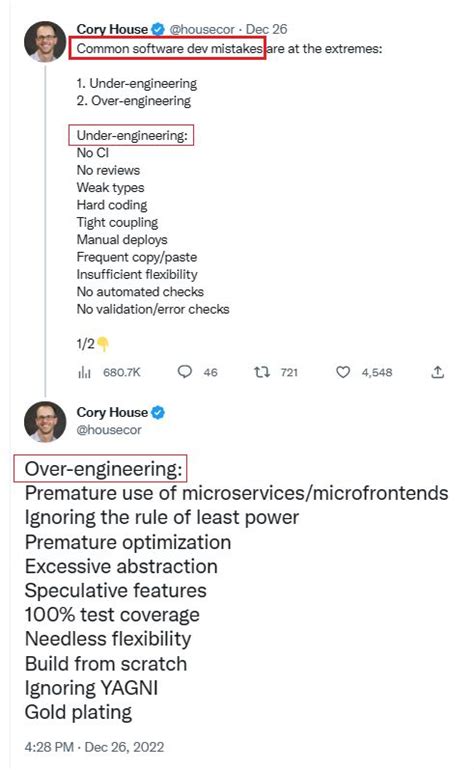Click verified badge on first tweet
Viewport: 474px width, 770px height.
pyautogui.click(x=158, y=29)
